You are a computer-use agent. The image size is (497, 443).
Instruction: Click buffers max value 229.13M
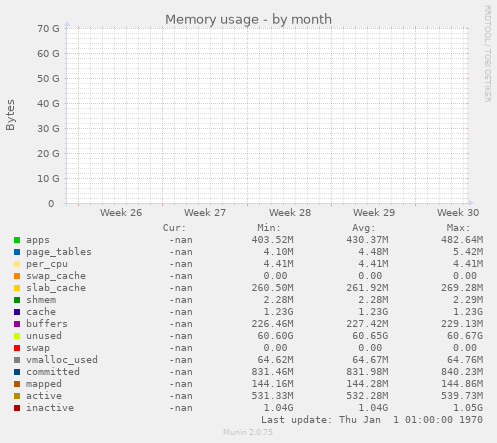[x=462, y=324]
